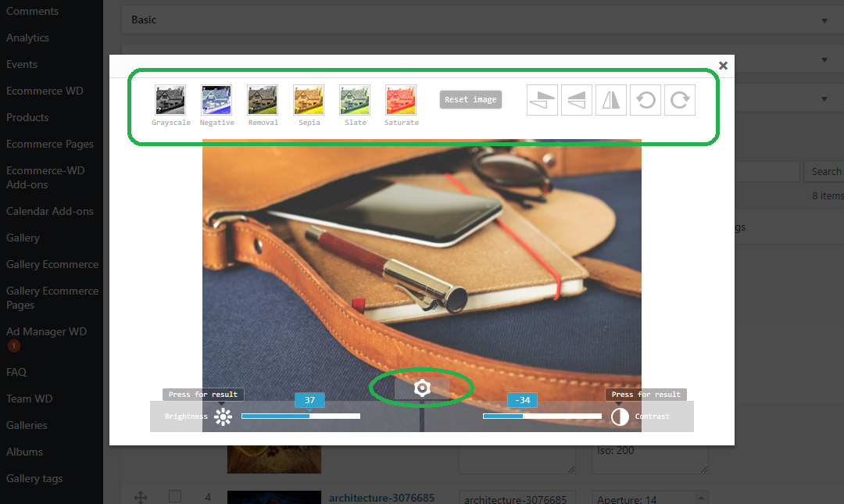This screenshot has height=504, width=844.
Task: Rotate the image clockwise
Action: [680, 100]
